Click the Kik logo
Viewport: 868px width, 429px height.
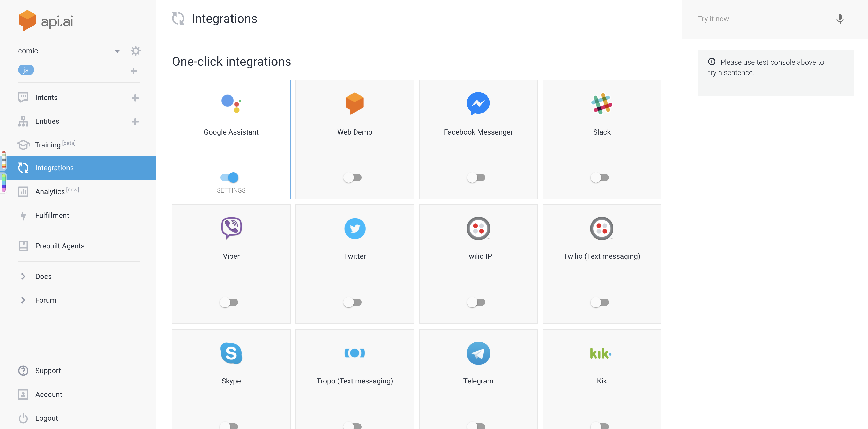coord(601,353)
